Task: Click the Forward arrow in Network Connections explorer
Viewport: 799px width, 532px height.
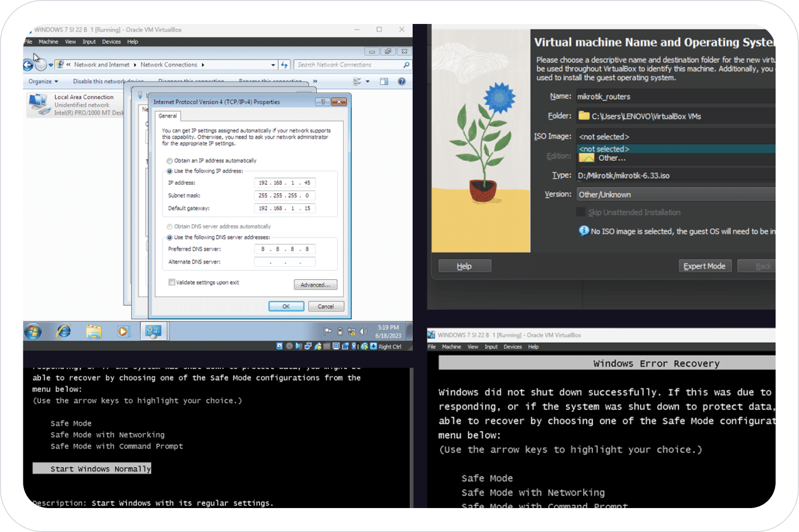Action: click(40, 64)
